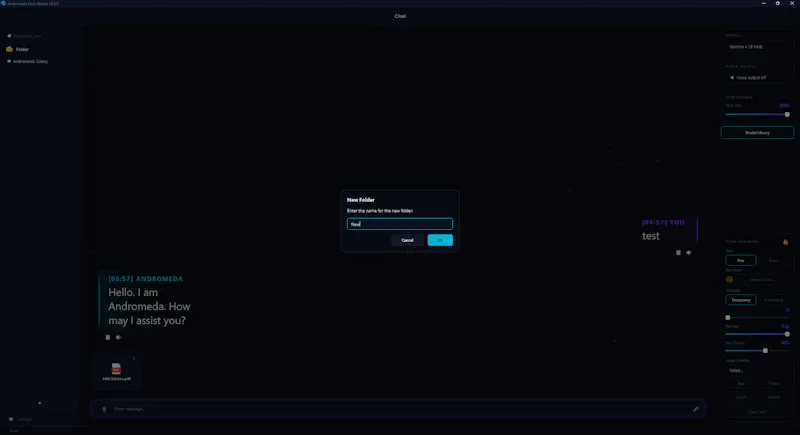Adjust the slider showing 1x value

757,317
